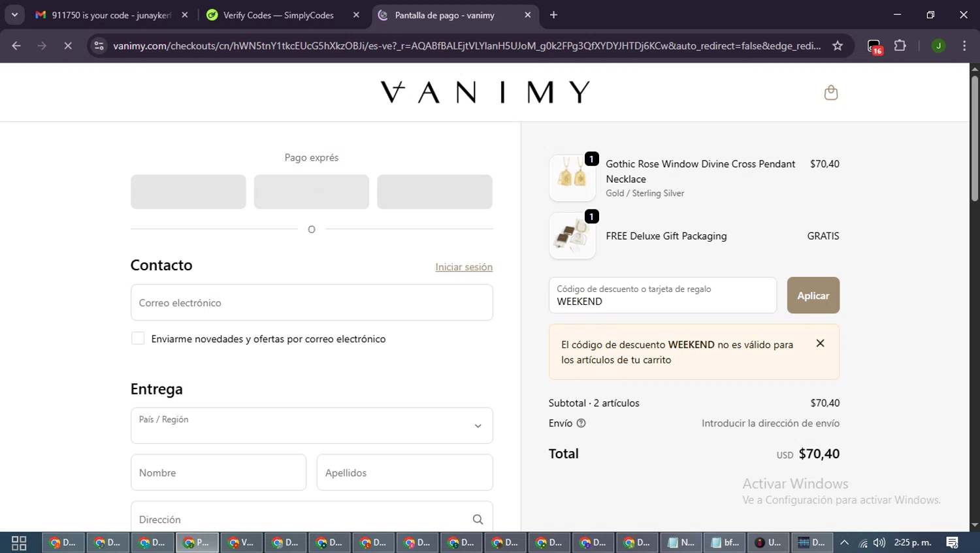The height and width of the screenshot is (553, 980).
Task: Click the first express payment button
Action: click(x=188, y=192)
